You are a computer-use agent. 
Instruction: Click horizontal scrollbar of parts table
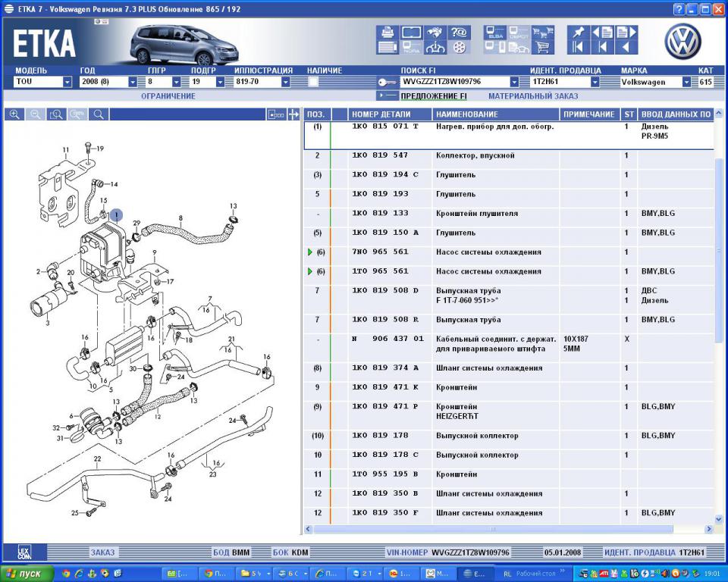tap(493, 529)
